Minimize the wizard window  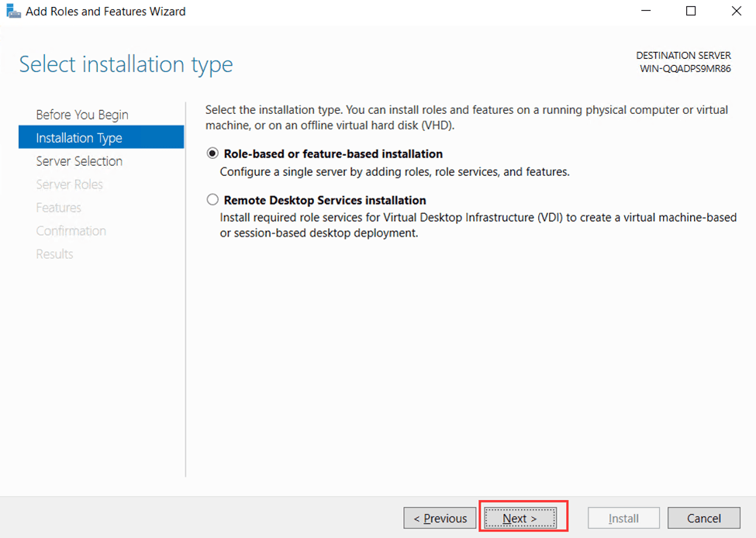coord(646,11)
